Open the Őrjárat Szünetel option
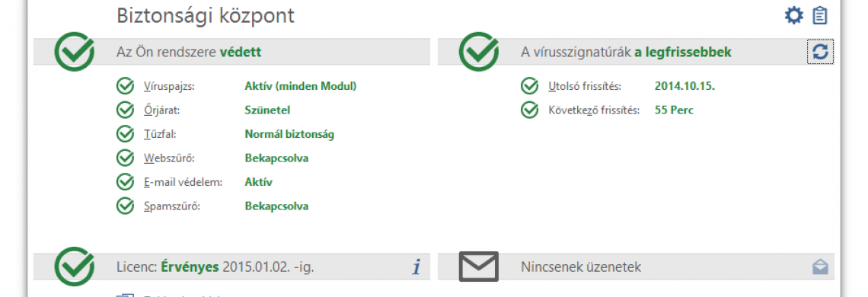Image resolution: width=868 pixels, height=297 pixels. coord(267,110)
